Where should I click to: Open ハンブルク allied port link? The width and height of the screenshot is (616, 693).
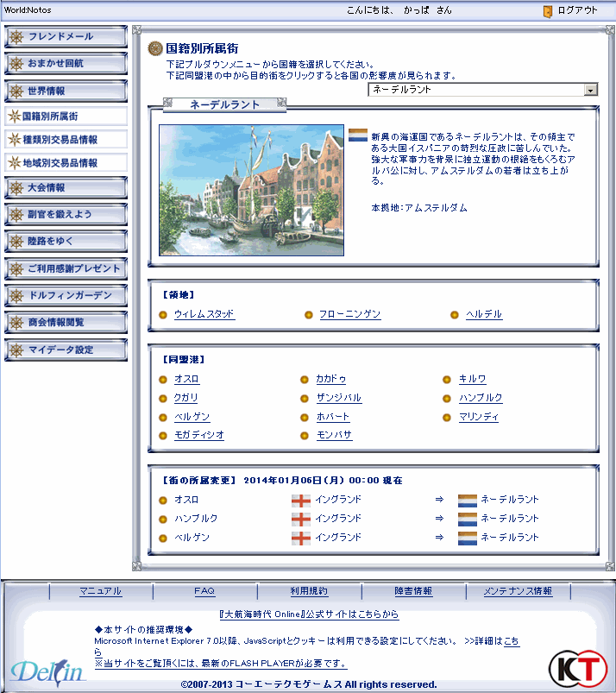[481, 398]
